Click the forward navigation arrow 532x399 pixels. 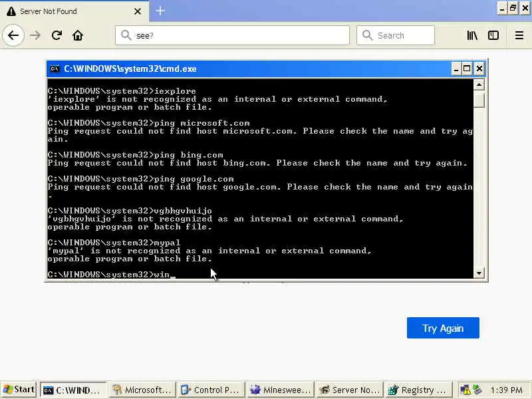35,35
